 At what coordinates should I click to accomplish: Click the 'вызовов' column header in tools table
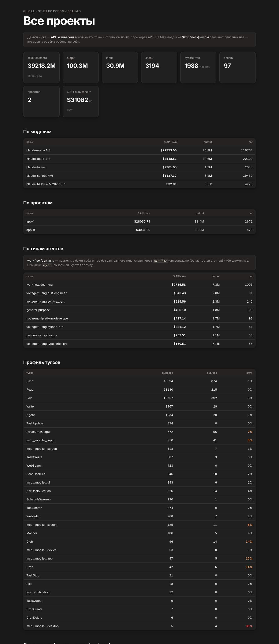(167, 373)
